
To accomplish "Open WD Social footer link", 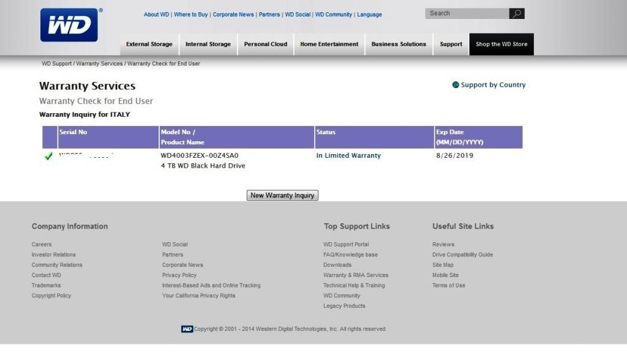I will click(x=175, y=245).
